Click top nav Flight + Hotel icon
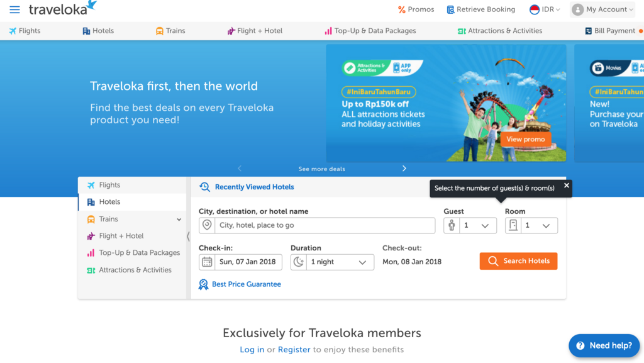Screen dimensions: 644x363 tap(231, 31)
